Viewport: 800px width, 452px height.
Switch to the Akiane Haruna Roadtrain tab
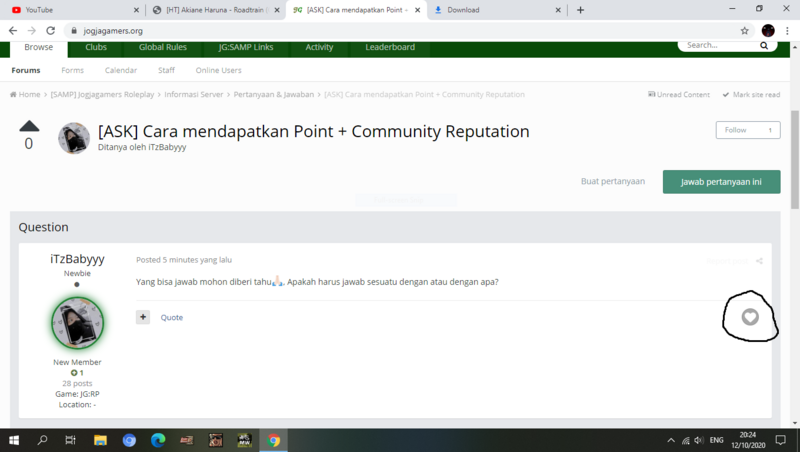[216, 10]
